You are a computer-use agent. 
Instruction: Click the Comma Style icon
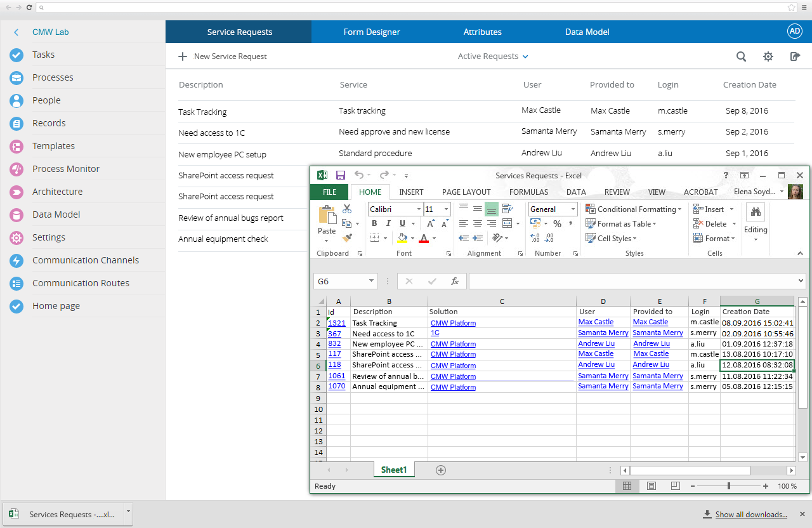pos(570,223)
